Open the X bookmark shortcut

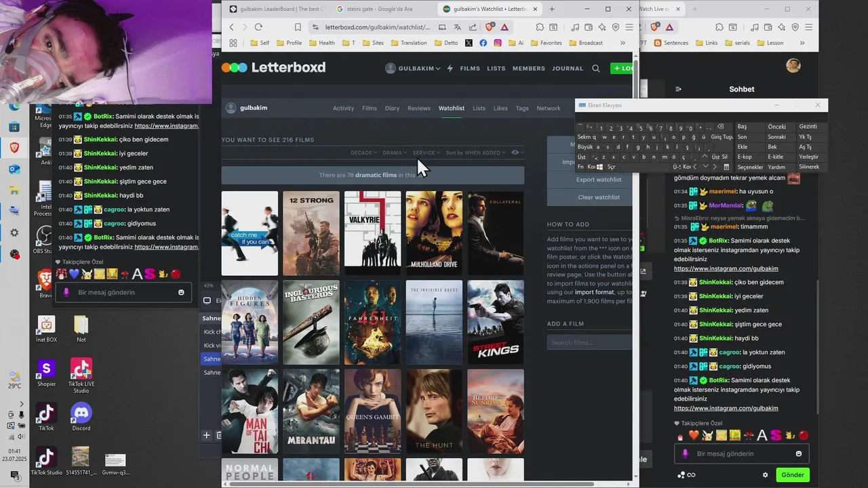[x=469, y=43]
